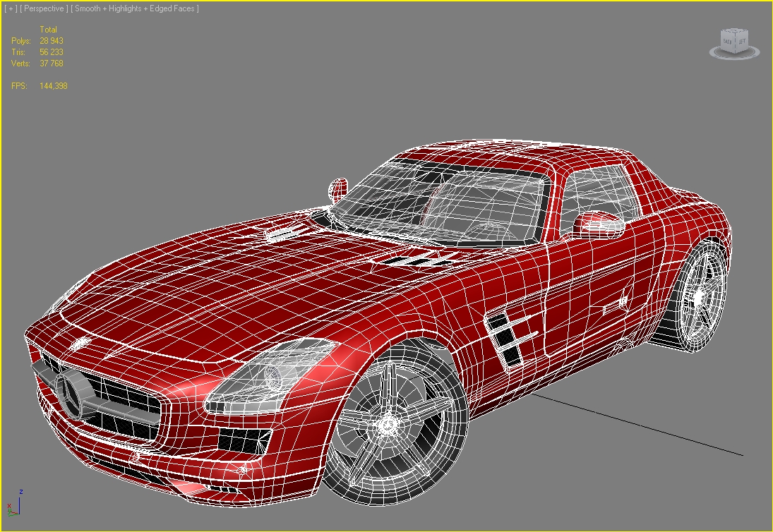Open the Smooth + Highlights shading menu
The height and width of the screenshot is (532, 773).
[135, 8]
